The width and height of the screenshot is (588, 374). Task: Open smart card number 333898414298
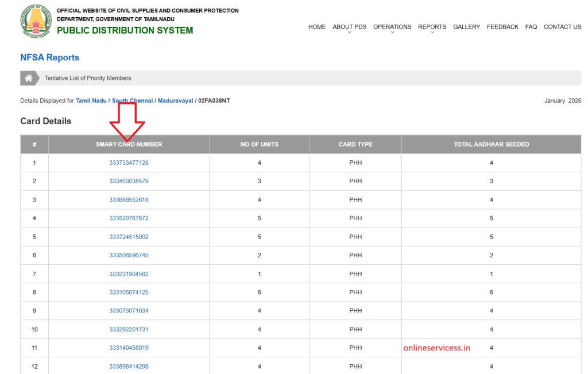129,367
